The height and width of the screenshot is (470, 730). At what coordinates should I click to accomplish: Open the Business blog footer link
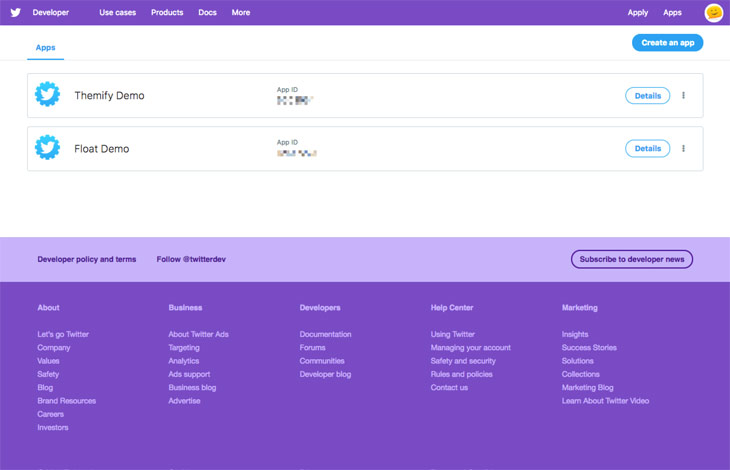pos(192,387)
